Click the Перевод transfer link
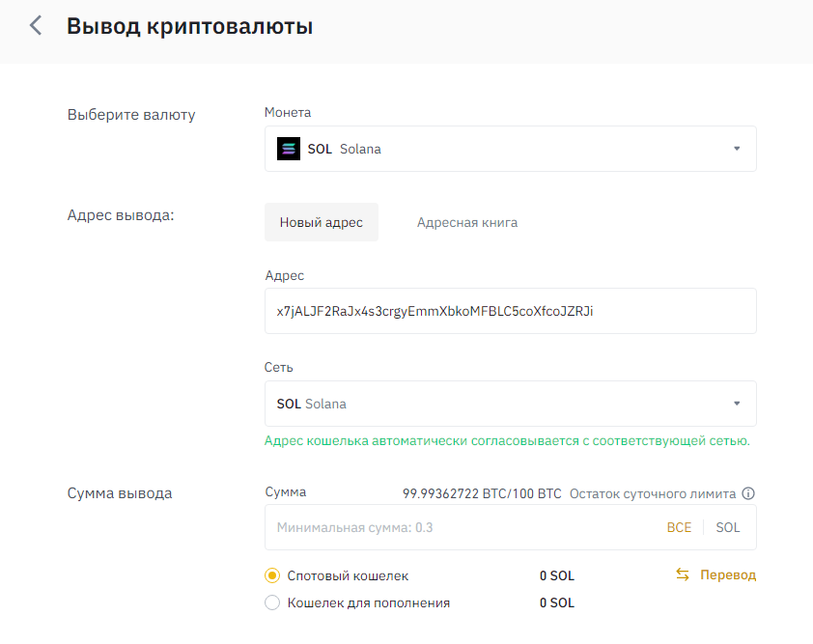 point(728,575)
